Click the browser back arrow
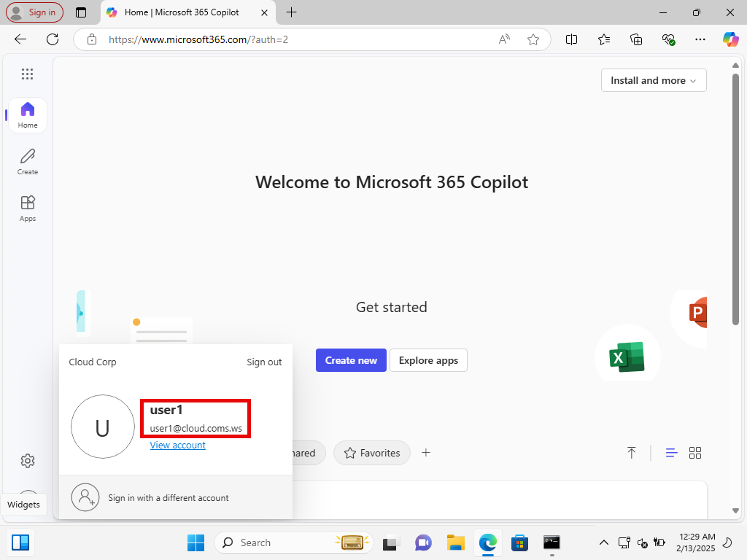Viewport: 747px width, 560px height. (20, 39)
